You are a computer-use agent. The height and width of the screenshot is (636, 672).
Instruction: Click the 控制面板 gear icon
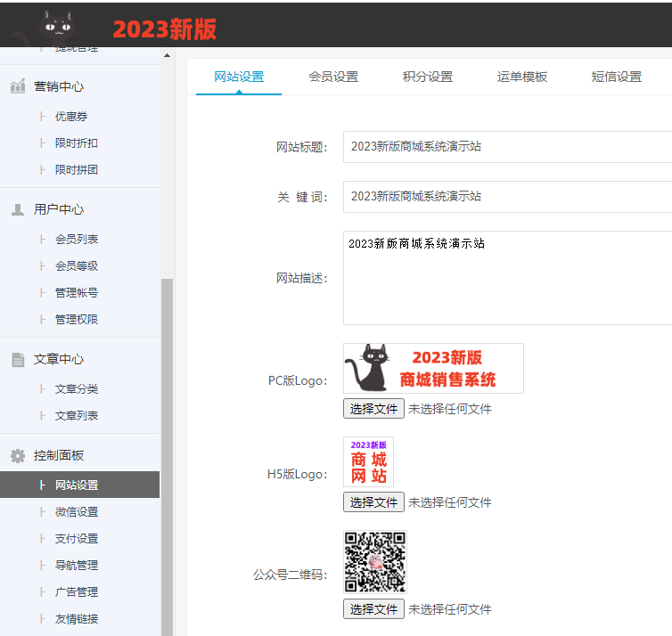[18, 456]
